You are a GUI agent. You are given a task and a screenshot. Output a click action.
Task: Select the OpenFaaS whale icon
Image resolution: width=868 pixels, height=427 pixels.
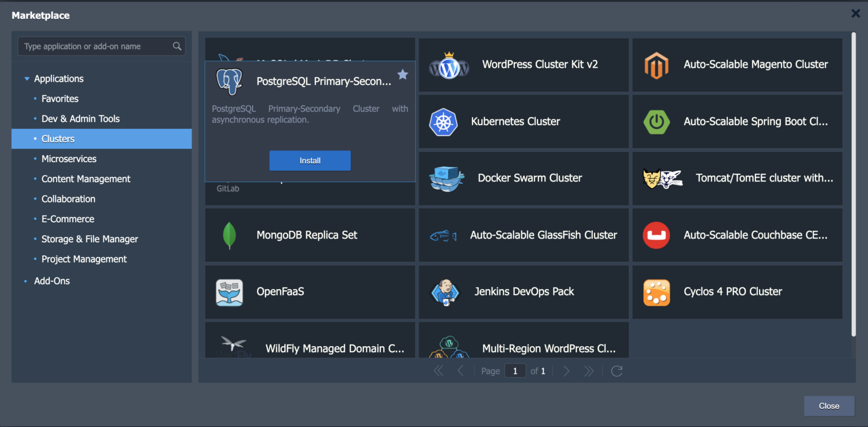[x=229, y=292]
